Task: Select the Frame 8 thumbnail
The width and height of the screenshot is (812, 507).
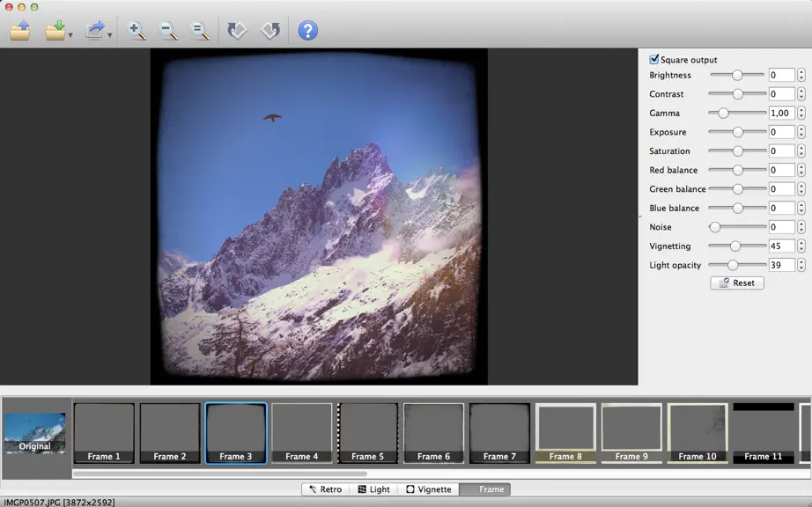Action: [x=565, y=433]
